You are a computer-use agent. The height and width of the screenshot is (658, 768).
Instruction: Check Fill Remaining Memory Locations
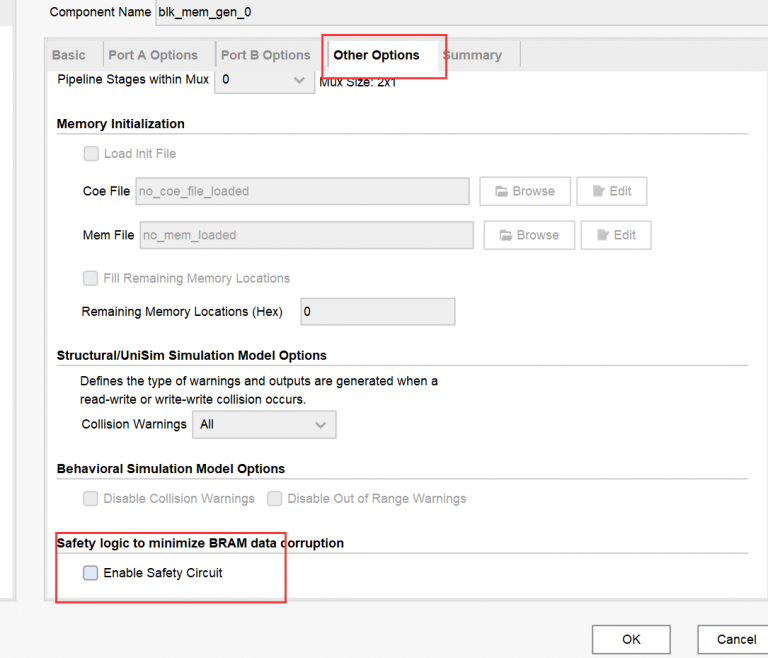(91, 278)
